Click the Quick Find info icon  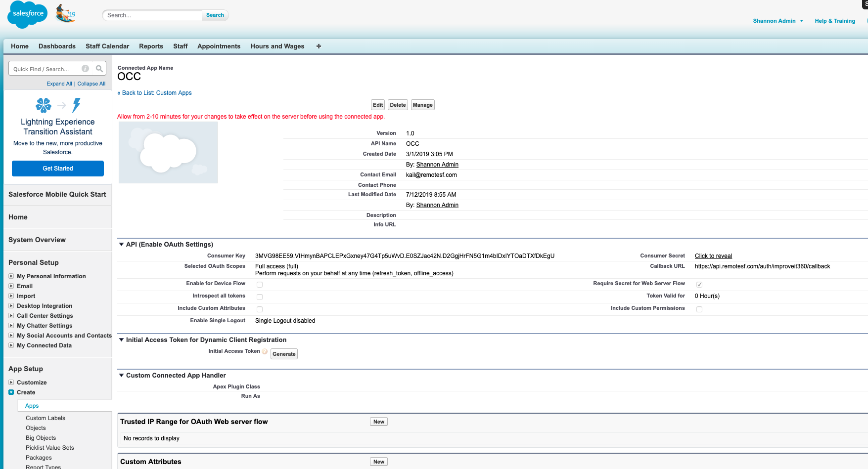coord(85,69)
